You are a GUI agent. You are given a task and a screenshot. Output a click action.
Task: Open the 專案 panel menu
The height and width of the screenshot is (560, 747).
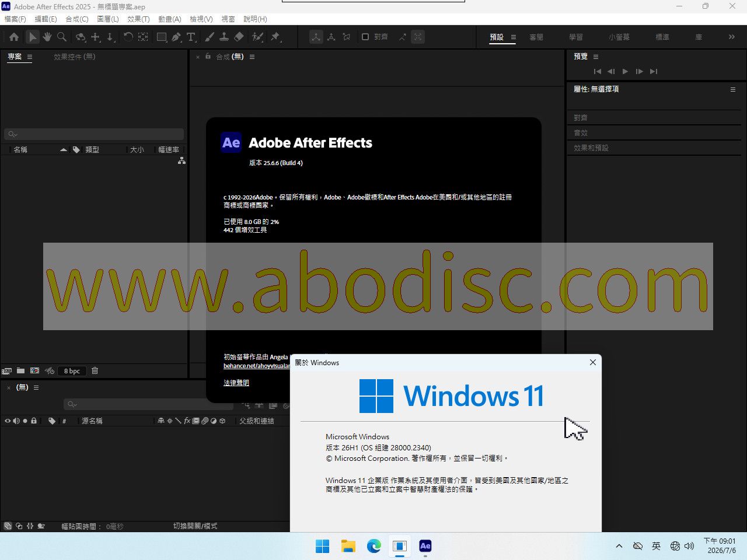coord(30,57)
